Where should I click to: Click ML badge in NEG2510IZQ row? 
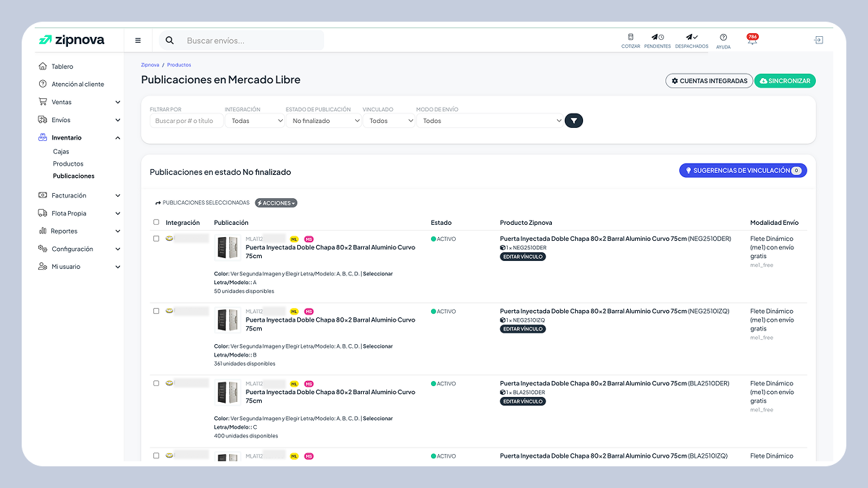pyautogui.click(x=294, y=312)
